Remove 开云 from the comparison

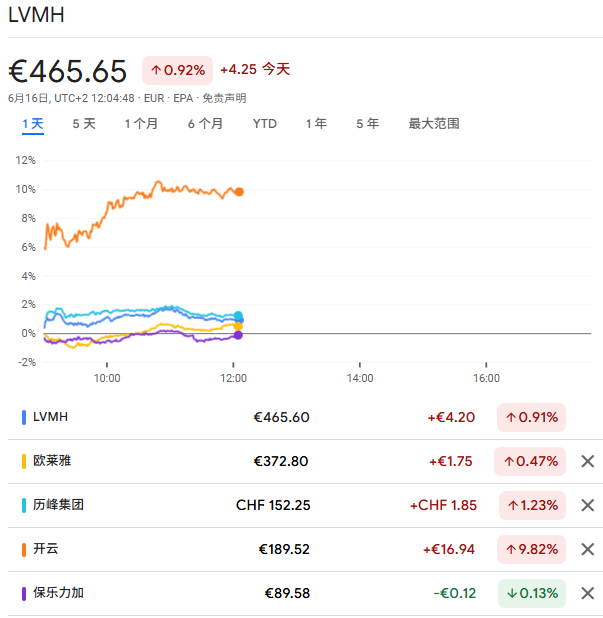(587, 549)
